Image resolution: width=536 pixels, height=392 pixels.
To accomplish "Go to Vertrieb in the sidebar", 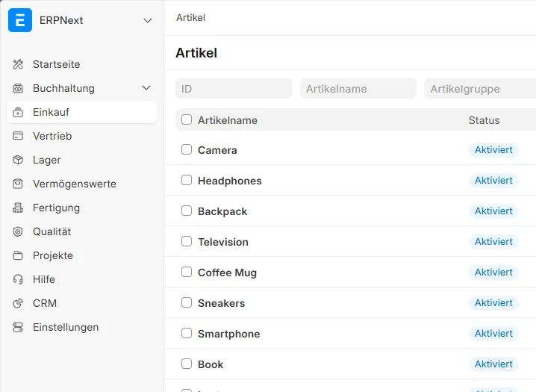I will 52,137.
